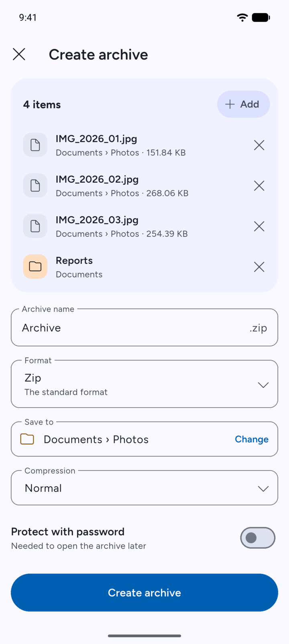Viewport: 289px width, 644px height.
Task: Remove IMG_2026_02.jpg from the list
Action: (x=259, y=186)
